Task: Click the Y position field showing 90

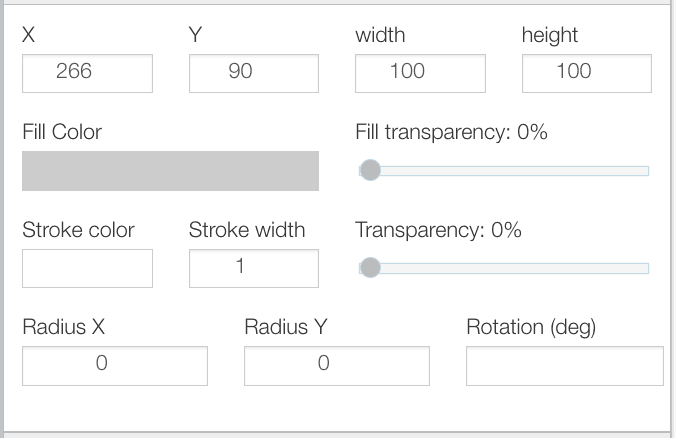Action: [x=253, y=73]
